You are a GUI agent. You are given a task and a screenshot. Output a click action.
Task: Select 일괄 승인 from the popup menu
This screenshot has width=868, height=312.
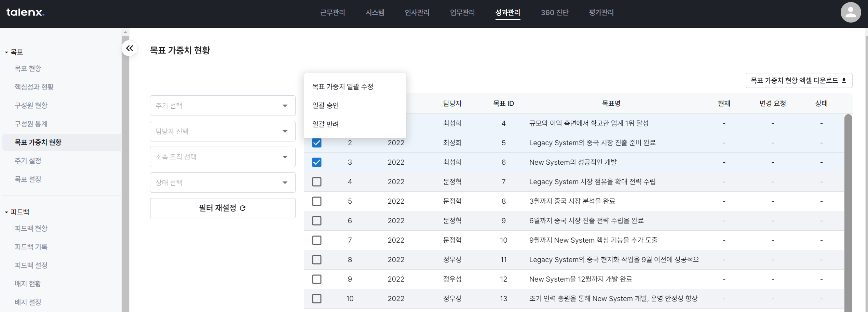coord(325,105)
